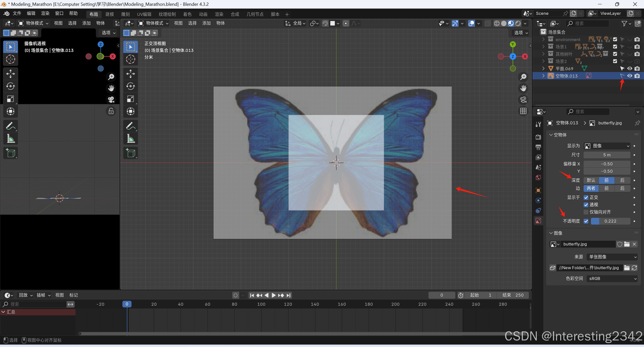
Task: Toggle camera view icon in main viewport
Action: pos(523,100)
